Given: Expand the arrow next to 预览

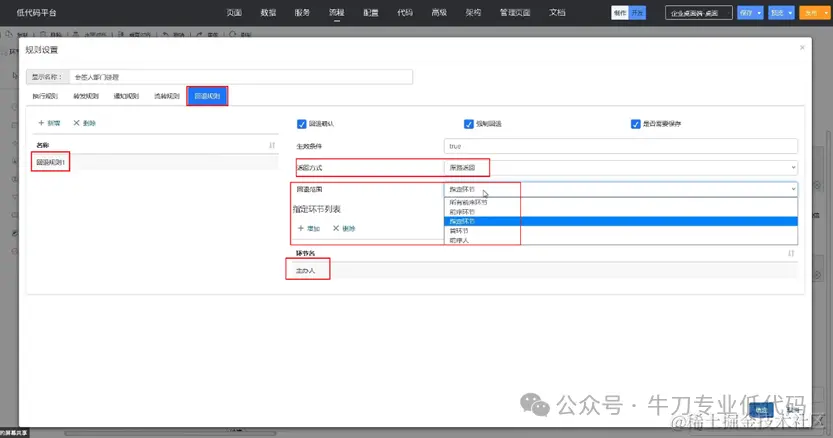Looking at the screenshot, I should pyautogui.click(x=790, y=13).
